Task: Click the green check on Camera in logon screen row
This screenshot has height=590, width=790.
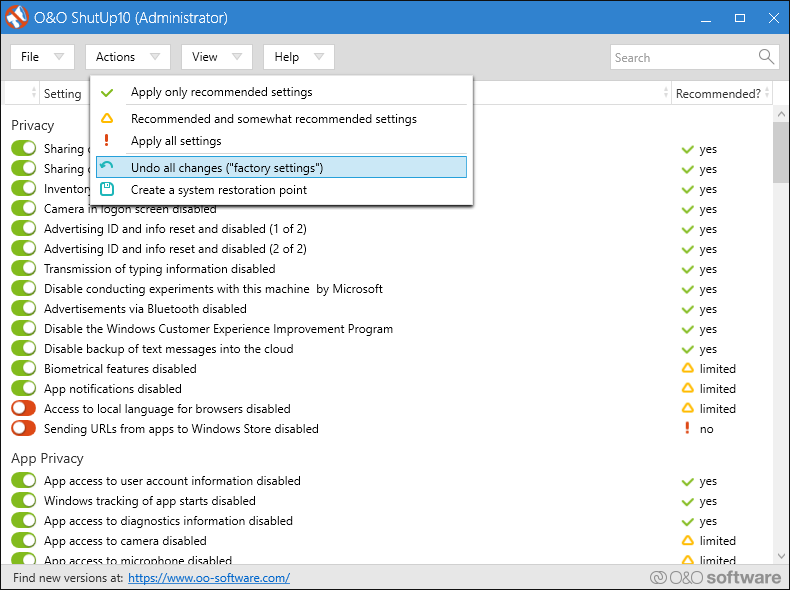Action: point(687,210)
